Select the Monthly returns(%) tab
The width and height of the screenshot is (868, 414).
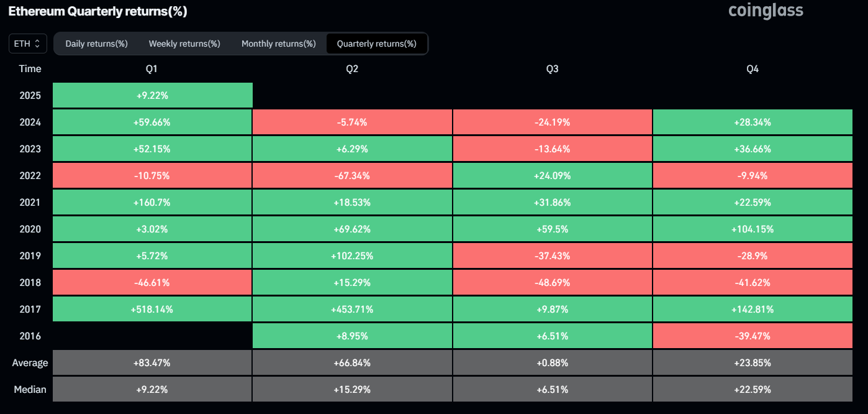click(x=279, y=44)
